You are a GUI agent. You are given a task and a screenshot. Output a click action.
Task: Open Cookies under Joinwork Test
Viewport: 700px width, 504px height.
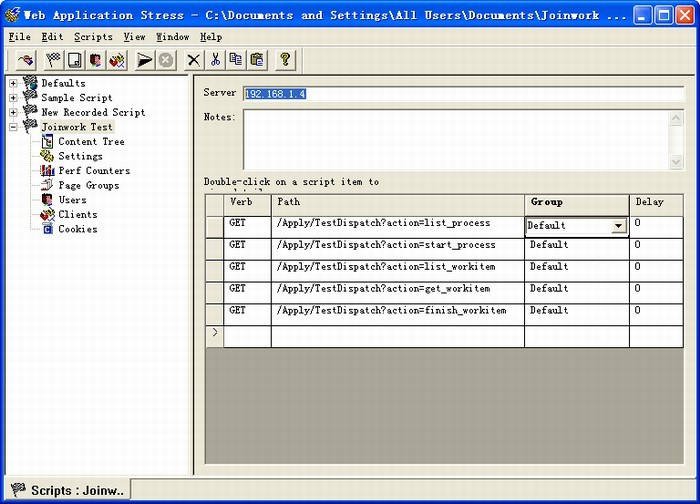tap(78, 229)
